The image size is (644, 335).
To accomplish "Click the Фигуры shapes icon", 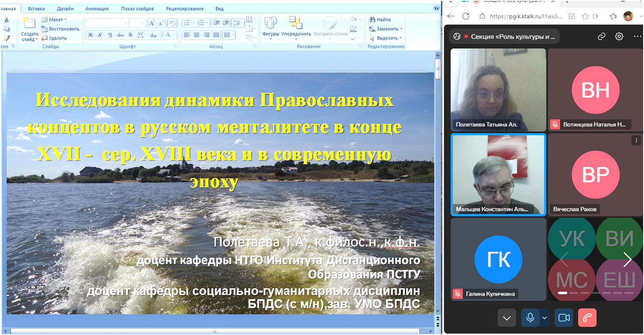I will (270, 23).
